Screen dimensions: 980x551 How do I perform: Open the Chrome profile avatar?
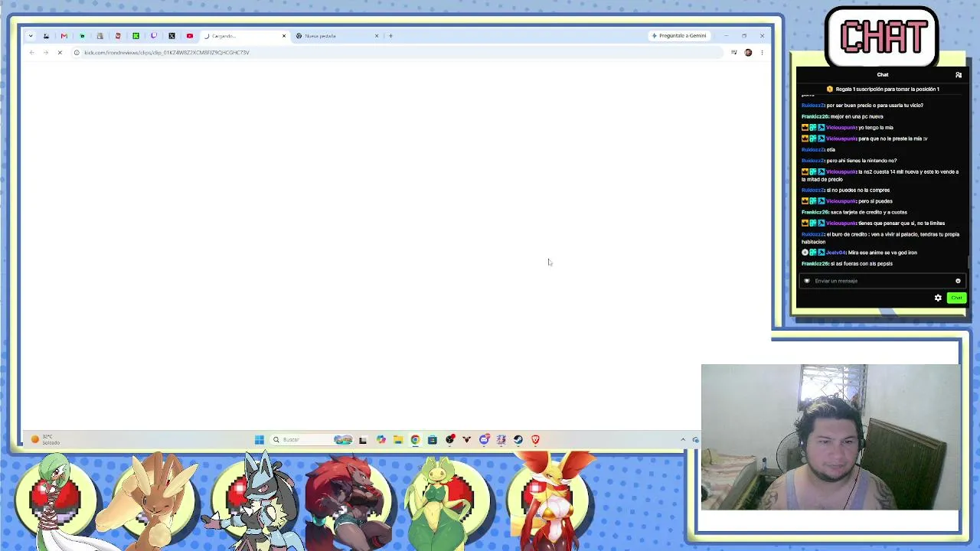(748, 53)
